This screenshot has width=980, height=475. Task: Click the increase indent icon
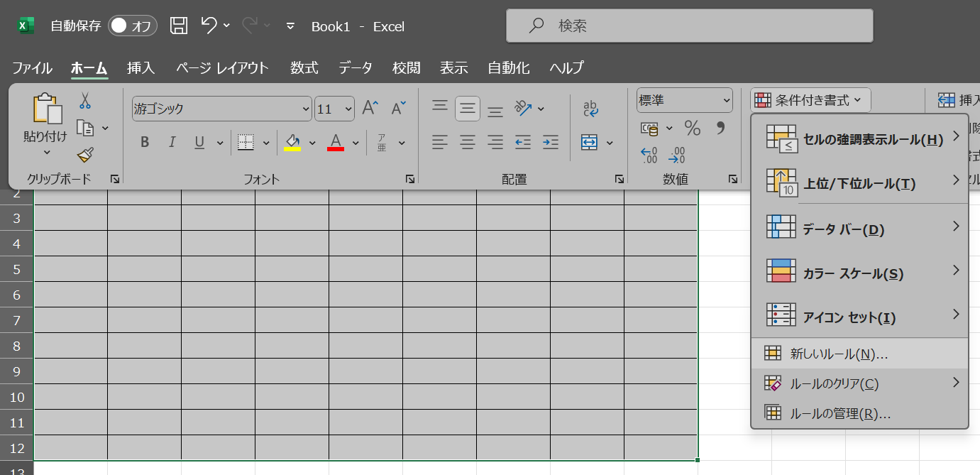coord(550,142)
